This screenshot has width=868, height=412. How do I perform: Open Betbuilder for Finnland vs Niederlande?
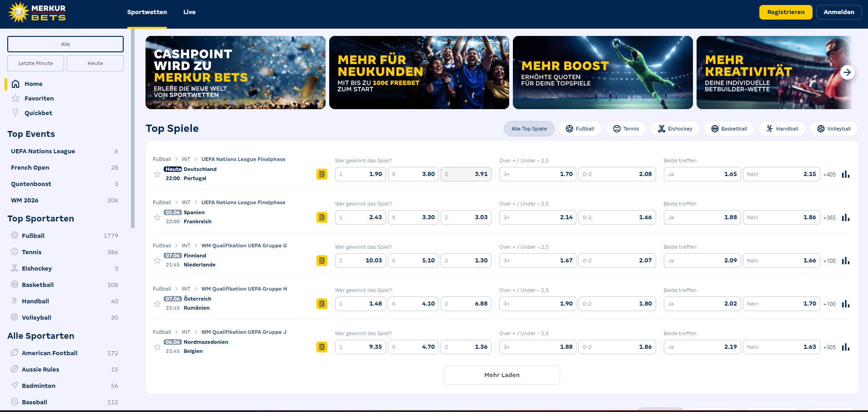click(322, 261)
